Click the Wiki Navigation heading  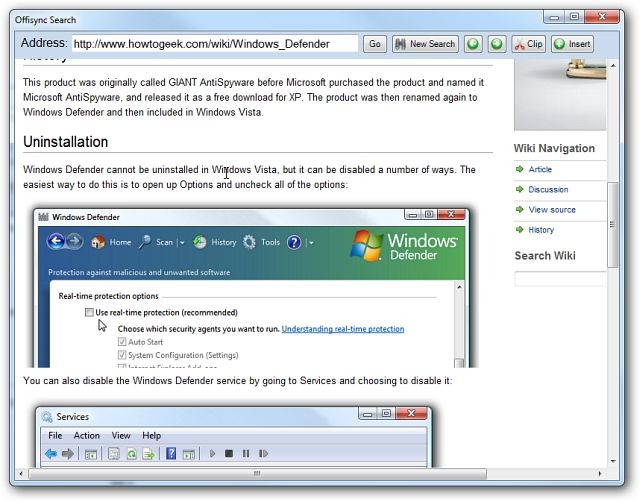[554, 148]
